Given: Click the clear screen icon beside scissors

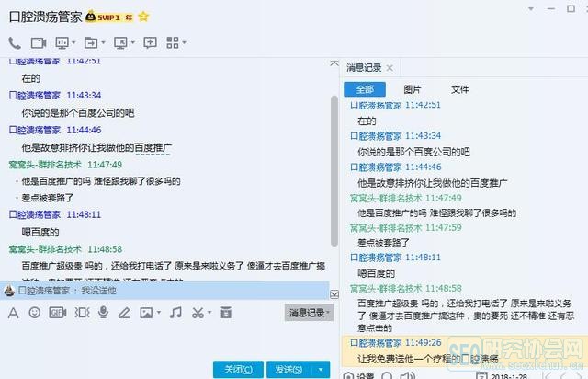Looking at the screenshot, I should tap(226, 313).
